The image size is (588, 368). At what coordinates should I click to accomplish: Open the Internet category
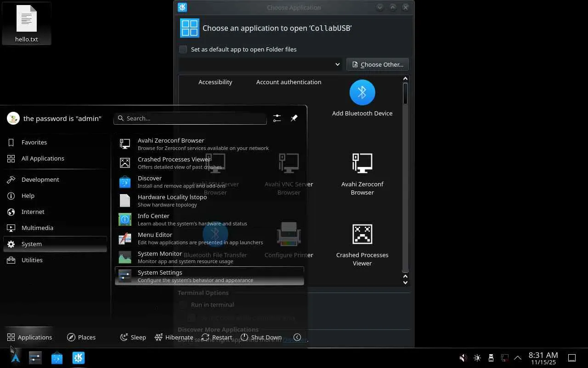55,212
